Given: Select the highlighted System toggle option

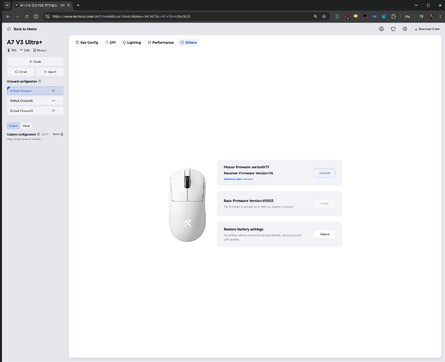Looking at the screenshot, I should click(13, 126).
